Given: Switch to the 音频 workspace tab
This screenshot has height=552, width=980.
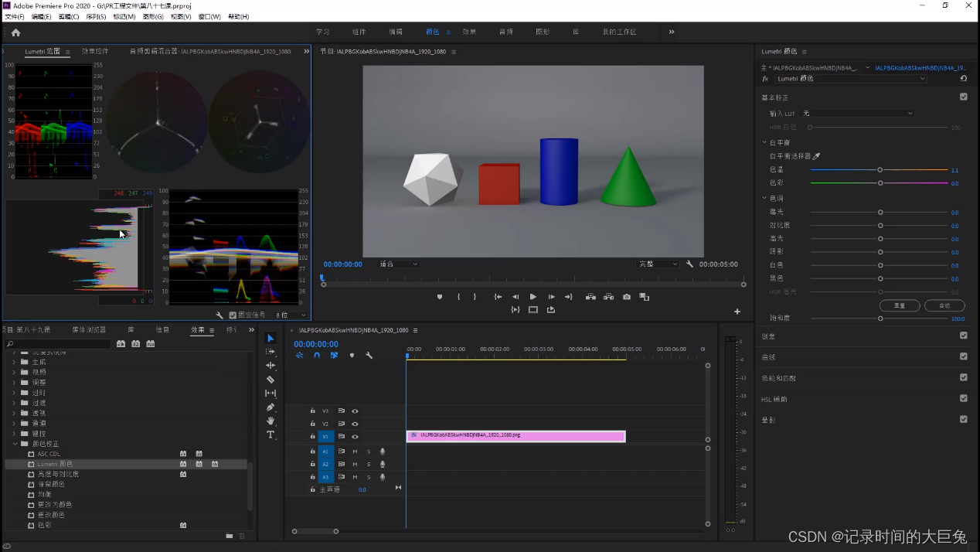Looking at the screenshot, I should point(505,32).
